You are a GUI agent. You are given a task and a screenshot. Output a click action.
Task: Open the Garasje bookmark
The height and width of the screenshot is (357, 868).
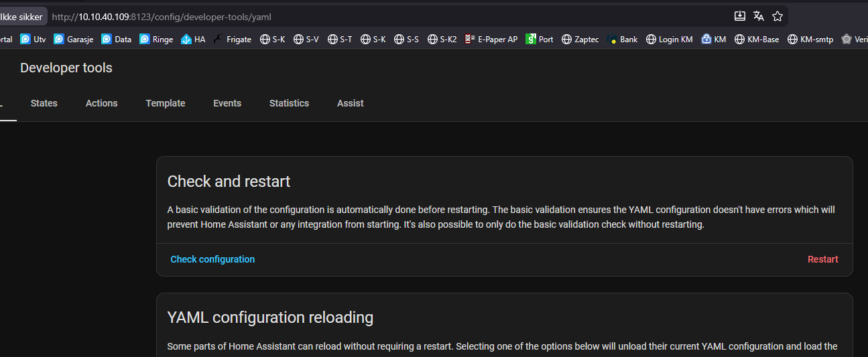74,40
